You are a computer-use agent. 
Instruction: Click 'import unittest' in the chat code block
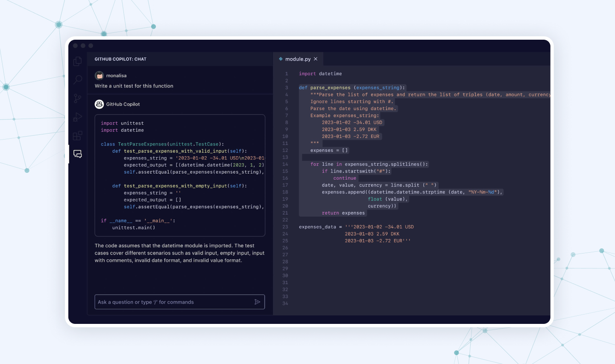click(122, 123)
